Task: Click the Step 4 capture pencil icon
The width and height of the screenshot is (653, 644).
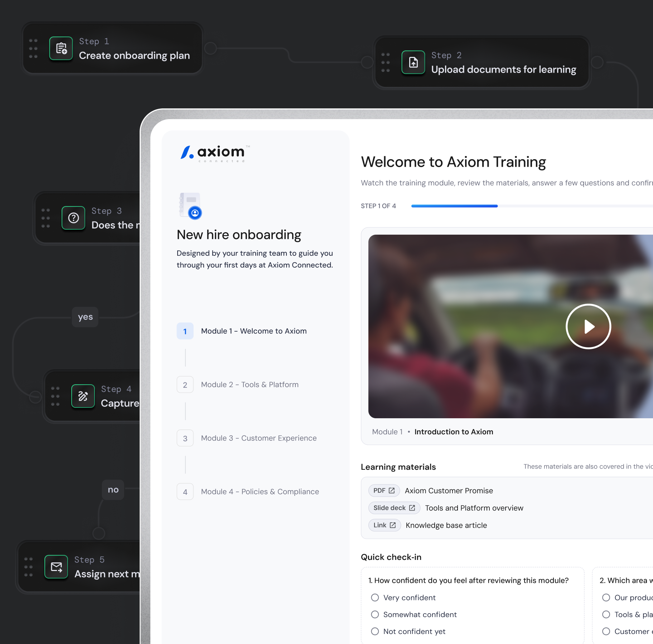Action: [x=83, y=396]
